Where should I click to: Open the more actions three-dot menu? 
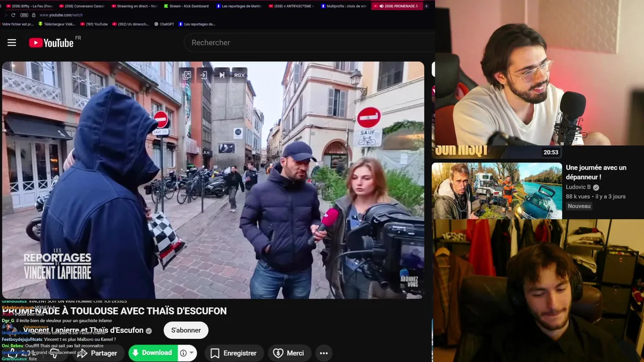(x=324, y=353)
